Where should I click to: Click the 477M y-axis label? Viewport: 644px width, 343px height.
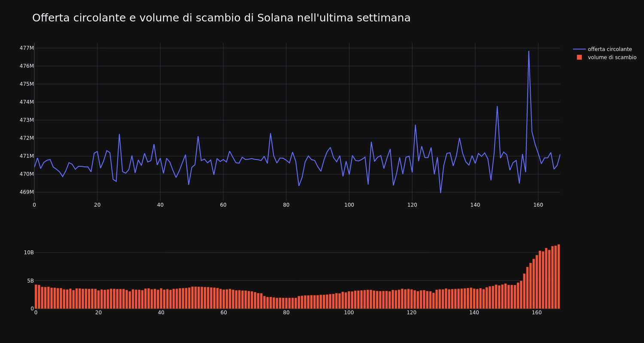tap(27, 48)
